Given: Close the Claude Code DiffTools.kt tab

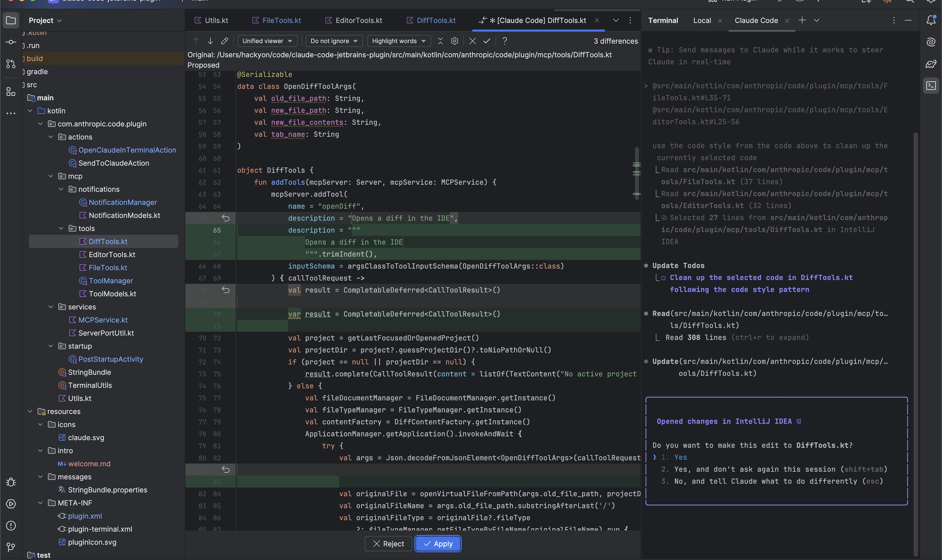Looking at the screenshot, I should click(597, 20).
